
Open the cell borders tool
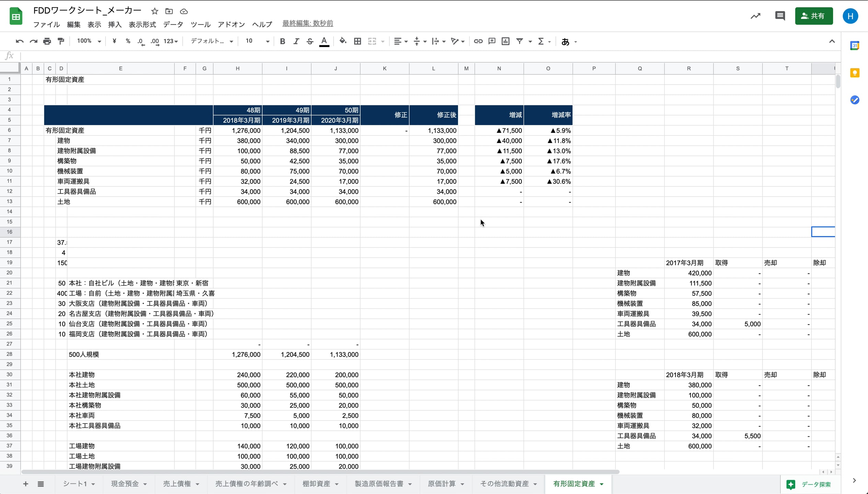pos(357,42)
